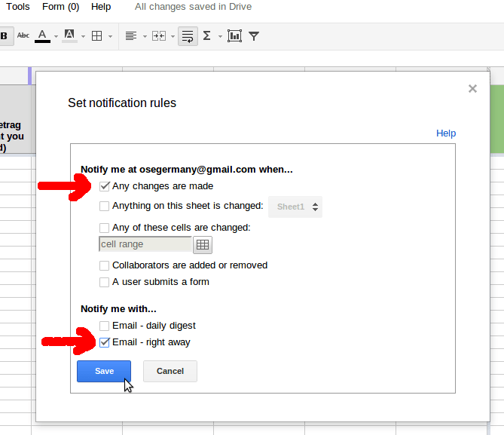The image size is (504, 435).
Task: Check 'Any of these cells are changed'
Action: (104, 228)
